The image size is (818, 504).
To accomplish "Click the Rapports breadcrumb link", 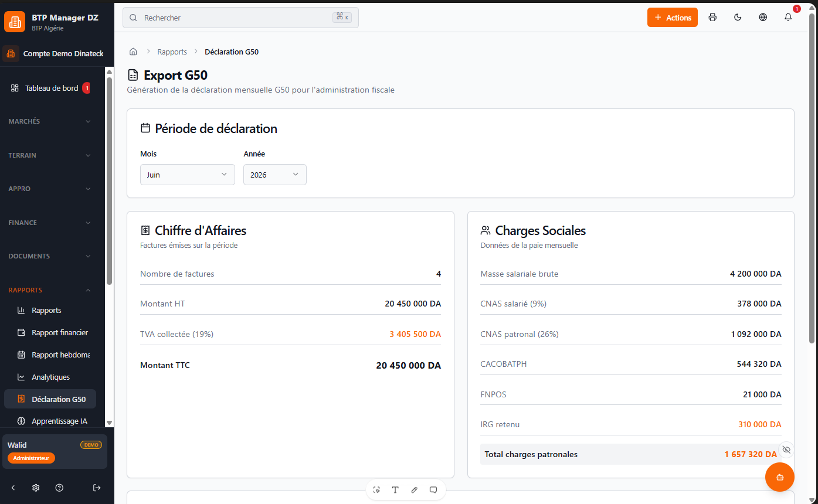I will click(x=172, y=52).
